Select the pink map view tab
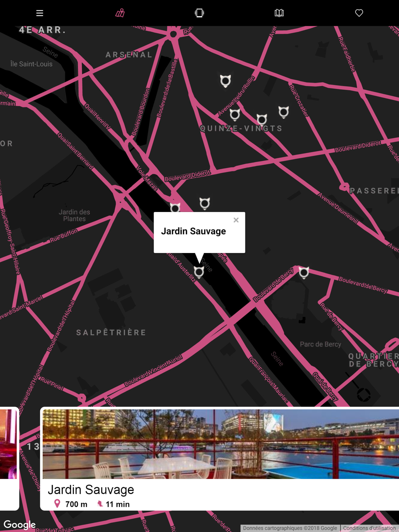This screenshot has width=399, height=532. [120, 13]
